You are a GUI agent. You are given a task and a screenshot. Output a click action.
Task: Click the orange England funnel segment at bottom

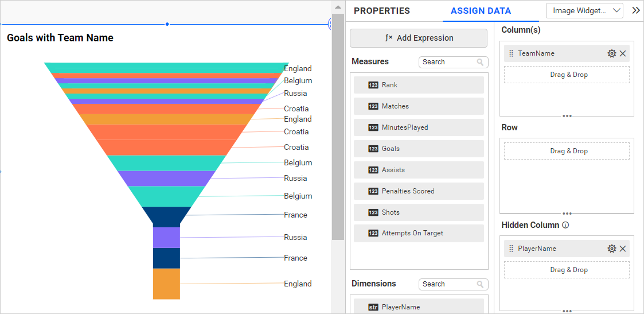pos(166,284)
